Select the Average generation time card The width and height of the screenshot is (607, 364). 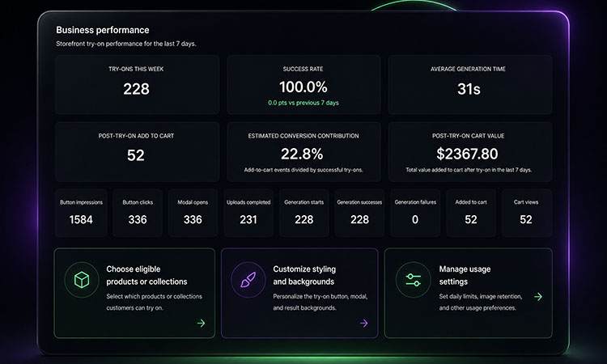[x=470, y=85]
